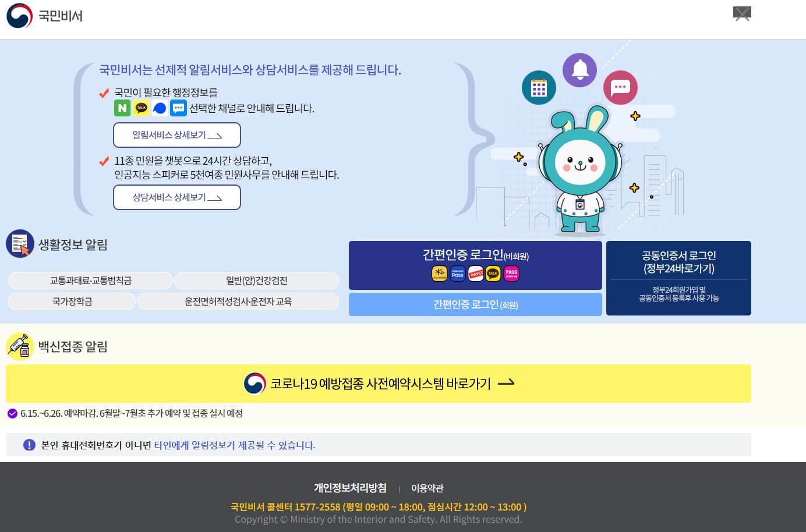Click the headline '국민비서는 선제적 알림서비스와...' text
This screenshot has height=532, width=806.
250,70
